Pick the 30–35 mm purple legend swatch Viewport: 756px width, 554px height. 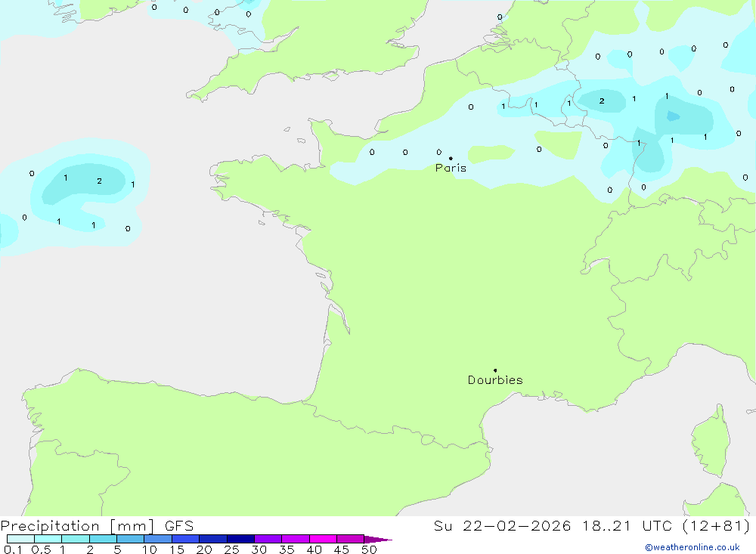pos(268,539)
